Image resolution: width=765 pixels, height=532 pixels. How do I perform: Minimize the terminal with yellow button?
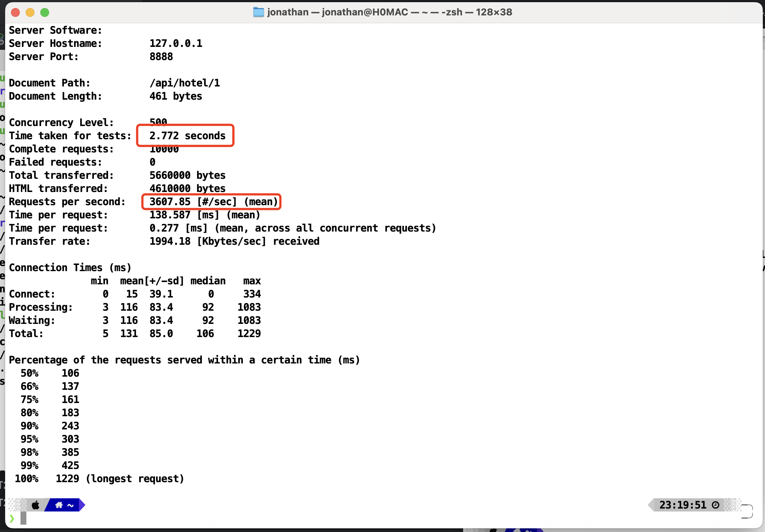coord(30,12)
